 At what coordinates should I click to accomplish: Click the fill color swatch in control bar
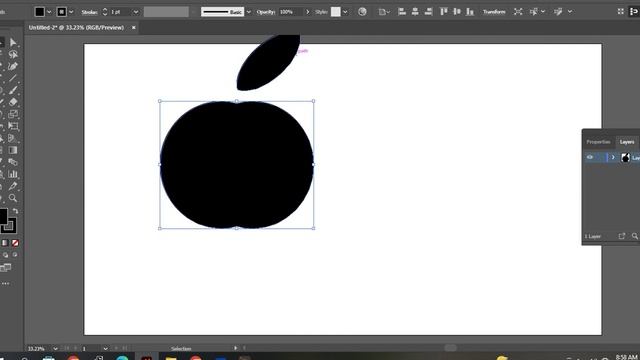pos(40,12)
